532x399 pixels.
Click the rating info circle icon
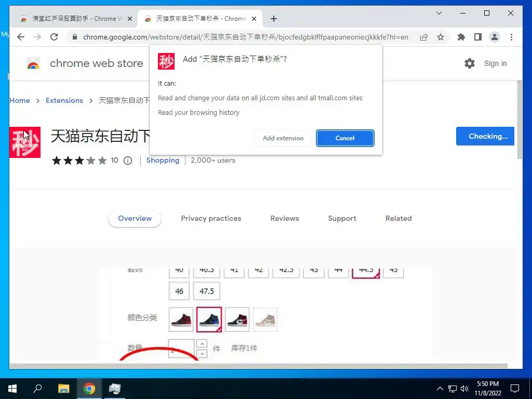pyautogui.click(x=128, y=161)
